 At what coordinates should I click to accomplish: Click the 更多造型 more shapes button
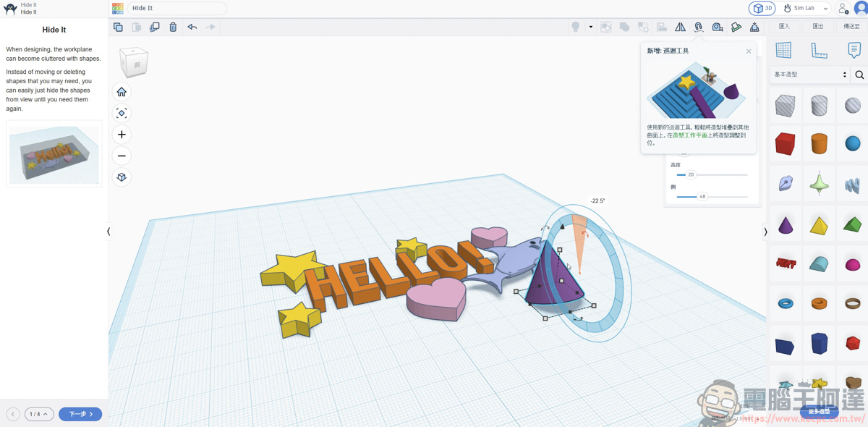(819, 412)
